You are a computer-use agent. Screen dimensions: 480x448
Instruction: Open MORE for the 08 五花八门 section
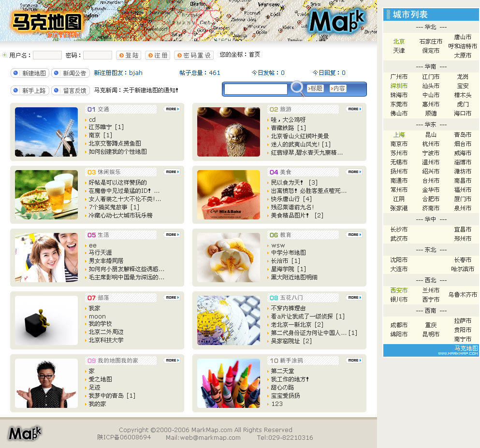click(354, 297)
